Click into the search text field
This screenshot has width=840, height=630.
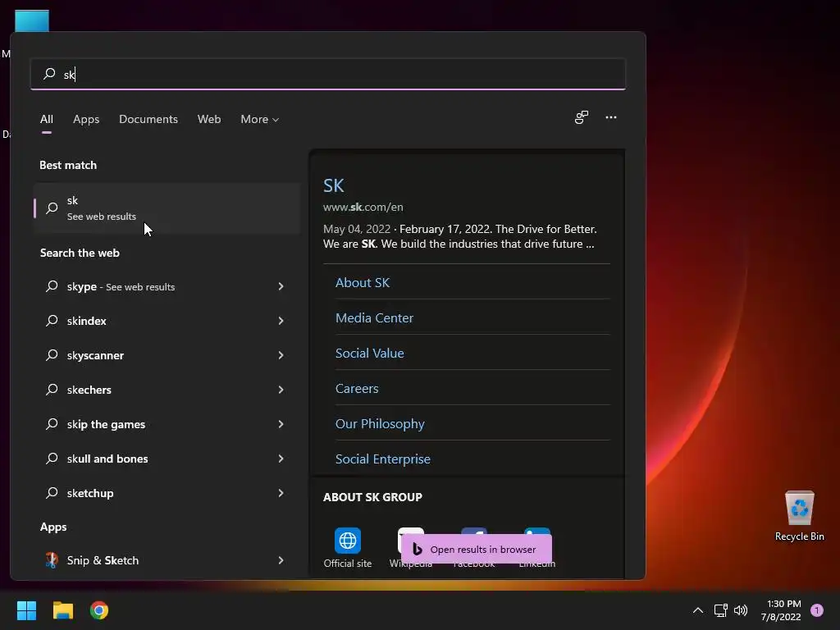point(328,74)
